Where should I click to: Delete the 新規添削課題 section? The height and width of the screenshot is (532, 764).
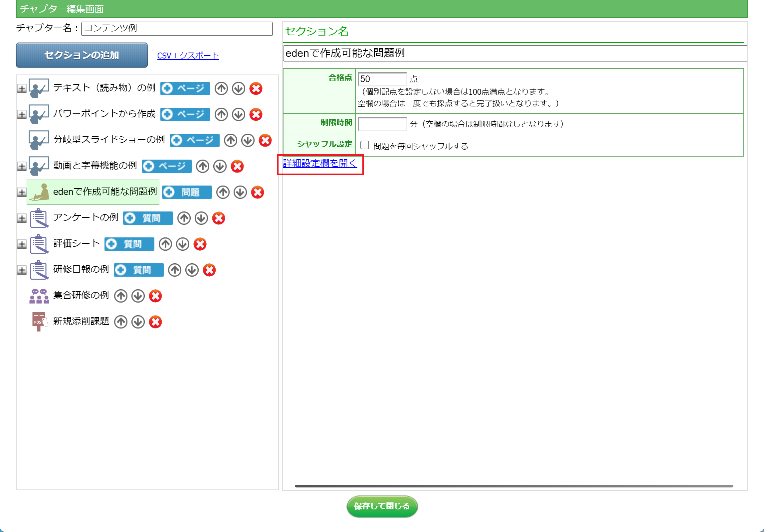point(155,322)
